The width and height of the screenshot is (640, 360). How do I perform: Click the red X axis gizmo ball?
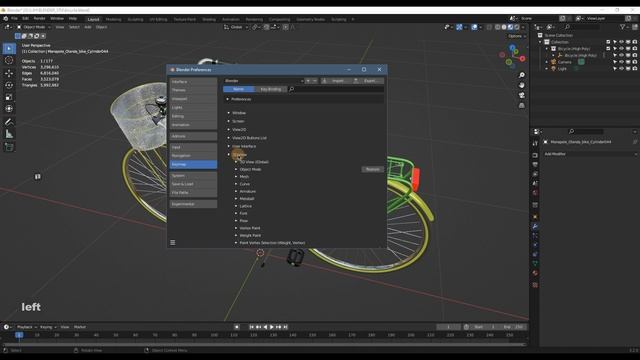tap(522, 59)
